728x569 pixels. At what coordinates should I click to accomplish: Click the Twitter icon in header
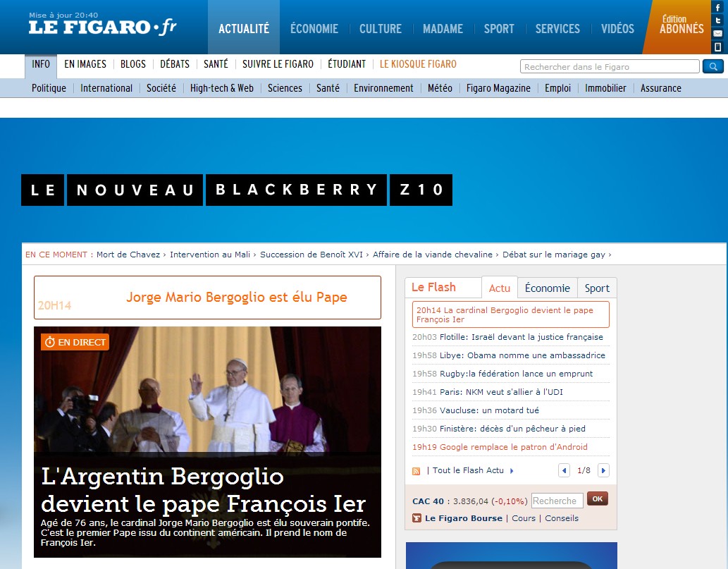click(x=717, y=20)
